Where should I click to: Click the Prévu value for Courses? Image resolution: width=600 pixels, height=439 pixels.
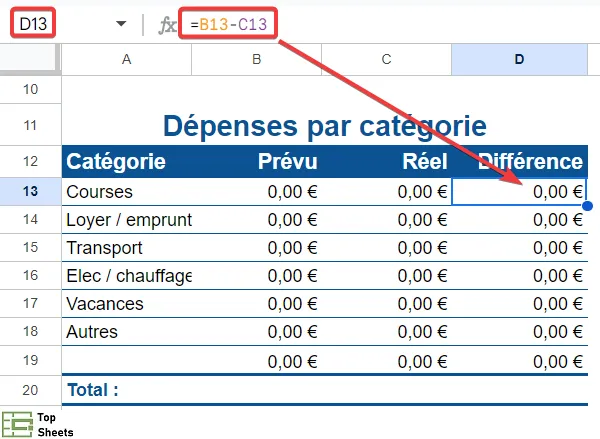coord(256,192)
